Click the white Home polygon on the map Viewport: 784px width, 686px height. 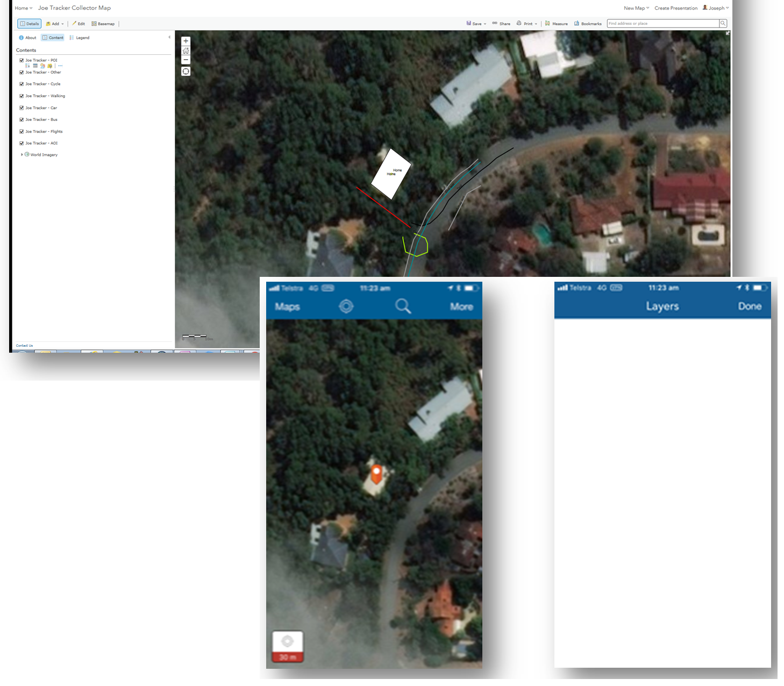pyautogui.click(x=391, y=174)
